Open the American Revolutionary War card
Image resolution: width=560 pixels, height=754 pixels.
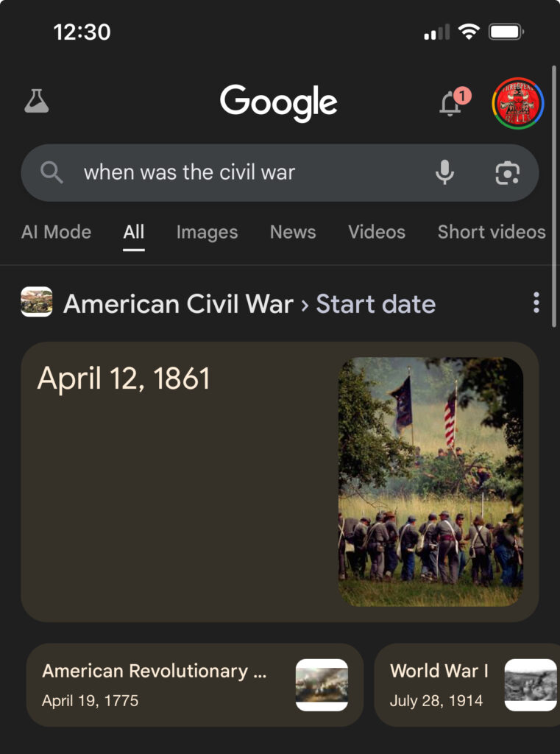click(195, 685)
